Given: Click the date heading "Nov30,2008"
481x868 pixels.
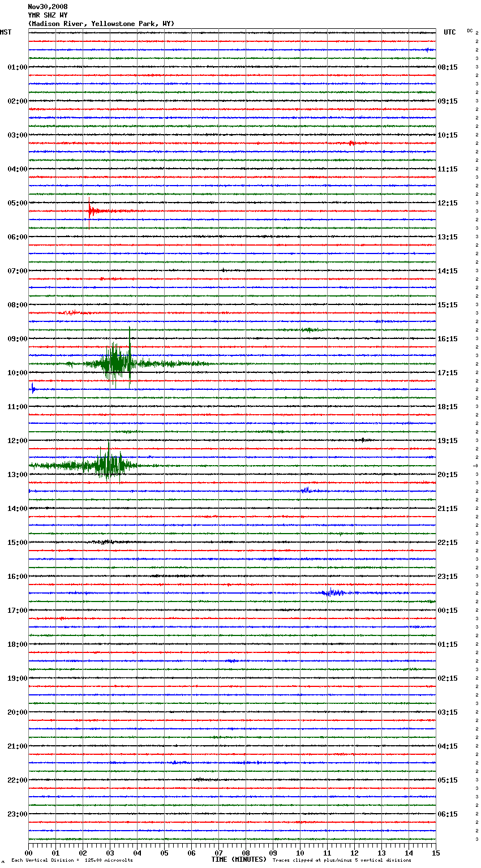Looking at the screenshot, I should tap(48, 7).
